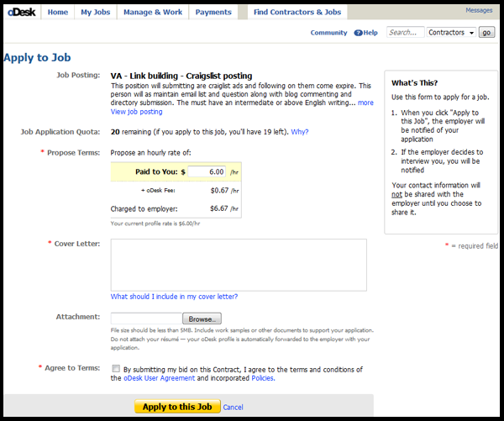
Task: Open the Payments tab
Action: coord(213,13)
